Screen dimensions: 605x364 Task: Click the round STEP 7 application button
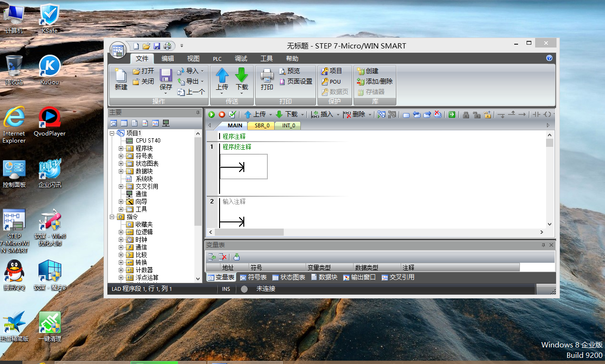tap(118, 50)
